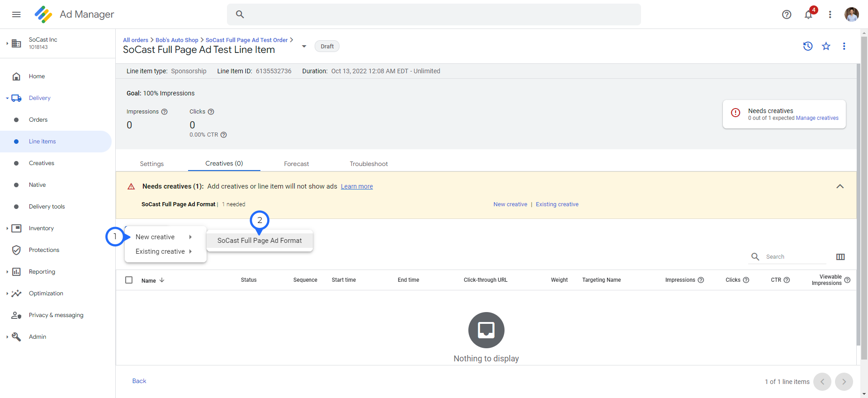The image size is (868, 398).
Task: Switch to the Settings tab
Action: click(152, 164)
